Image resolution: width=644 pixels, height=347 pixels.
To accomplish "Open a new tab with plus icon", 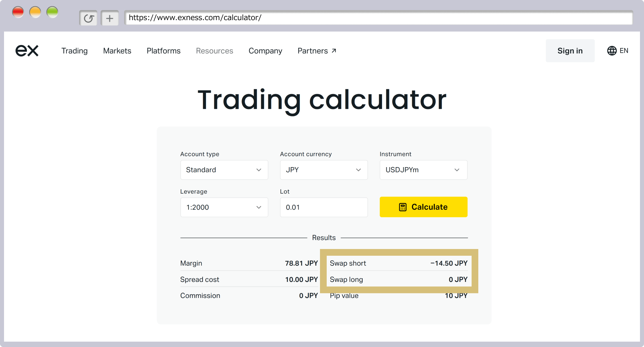I will 110,18.
